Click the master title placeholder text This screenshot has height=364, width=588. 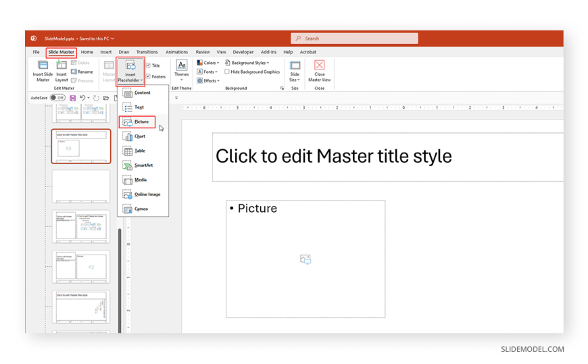(x=333, y=156)
